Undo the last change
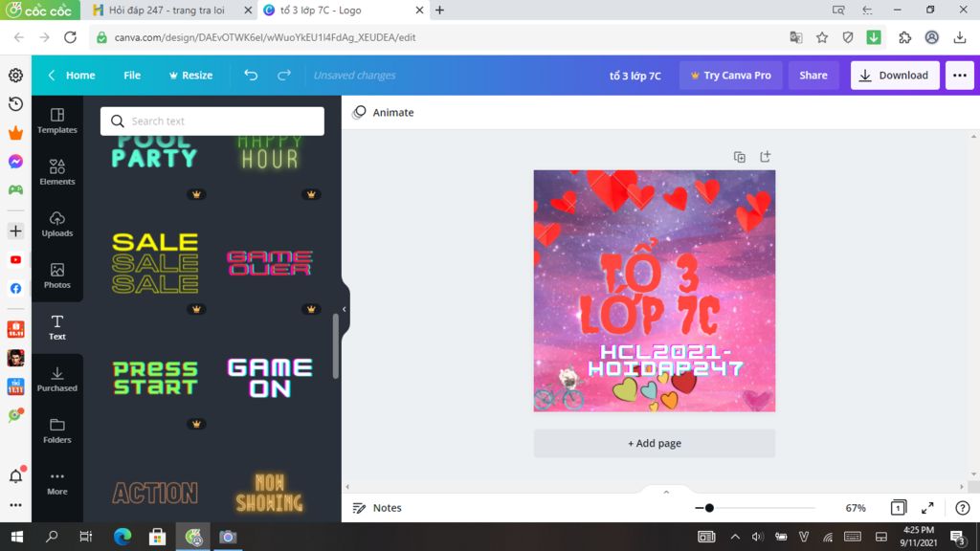Viewport: 980px width, 551px height. tap(251, 75)
